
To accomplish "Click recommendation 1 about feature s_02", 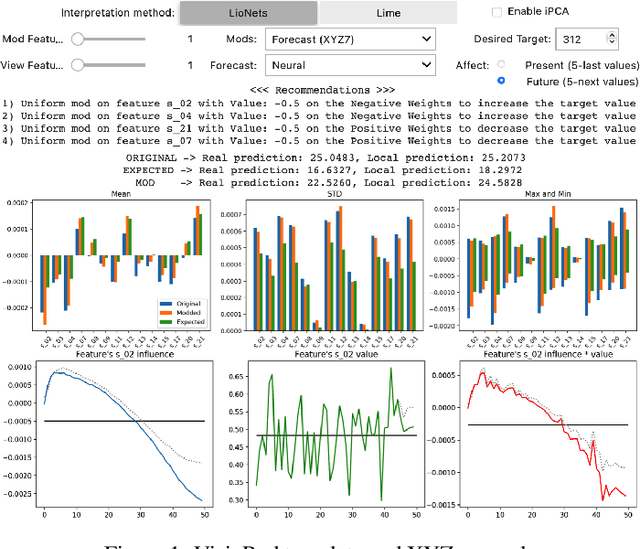I will pos(318,102).
